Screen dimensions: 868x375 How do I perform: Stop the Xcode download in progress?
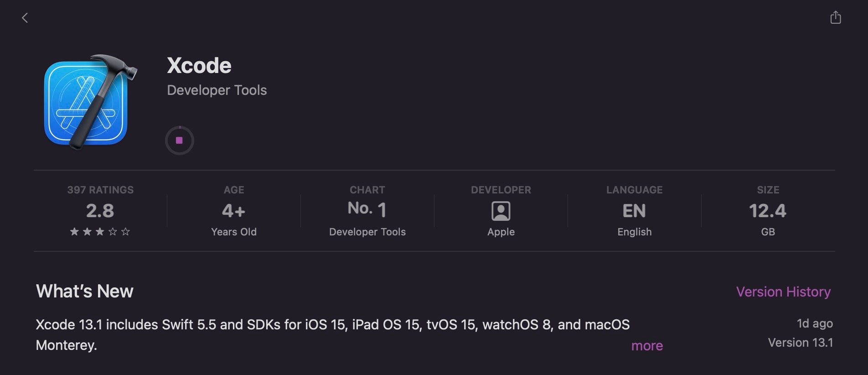(x=179, y=141)
